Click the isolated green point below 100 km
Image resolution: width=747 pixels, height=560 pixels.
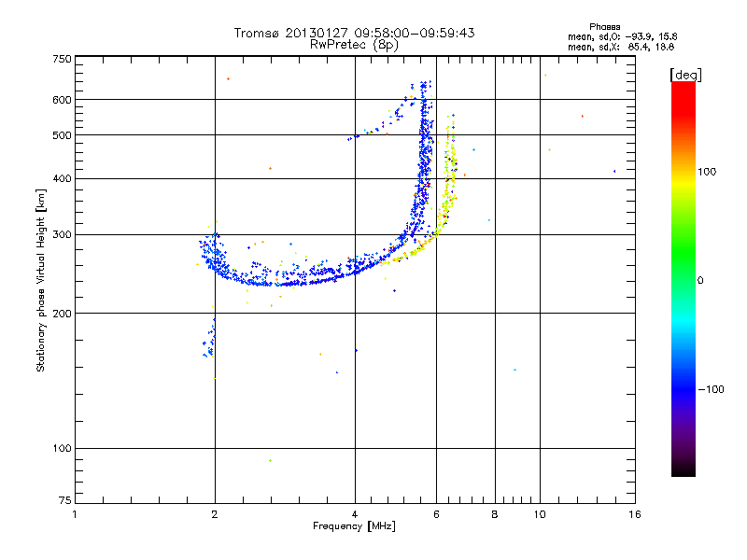tap(270, 460)
